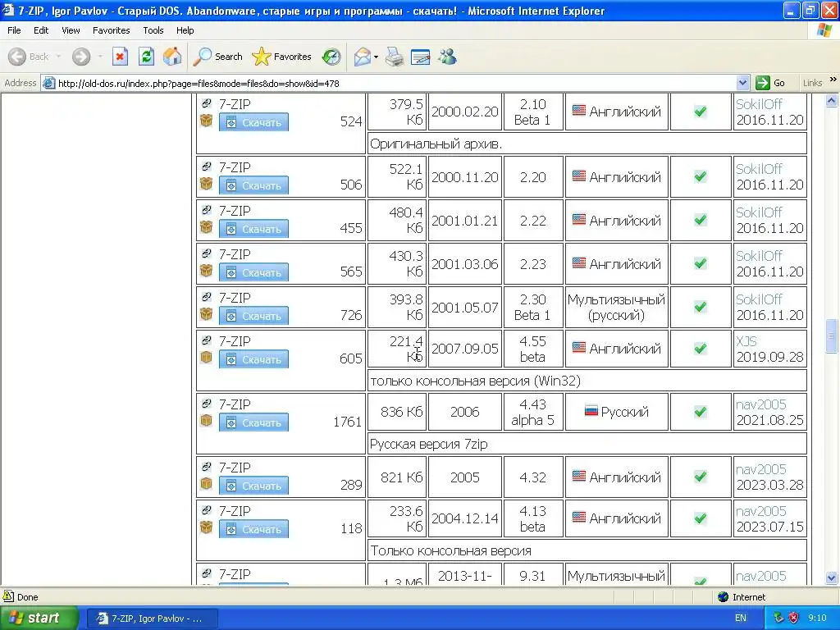This screenshot has height=630, width=840.
Task: Click the green checkmark in the 2.20 row
Action: pos(701,176)
